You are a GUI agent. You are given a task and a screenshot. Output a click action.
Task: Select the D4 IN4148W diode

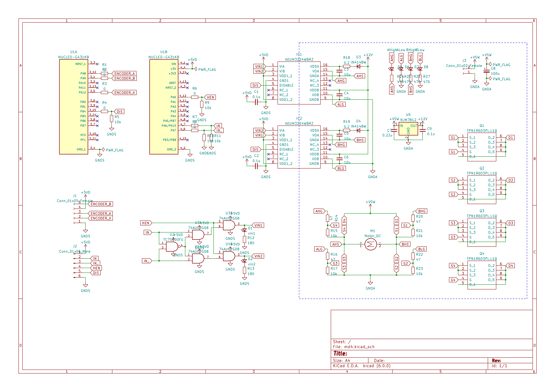pyautogui.click(x=358, y=130)
